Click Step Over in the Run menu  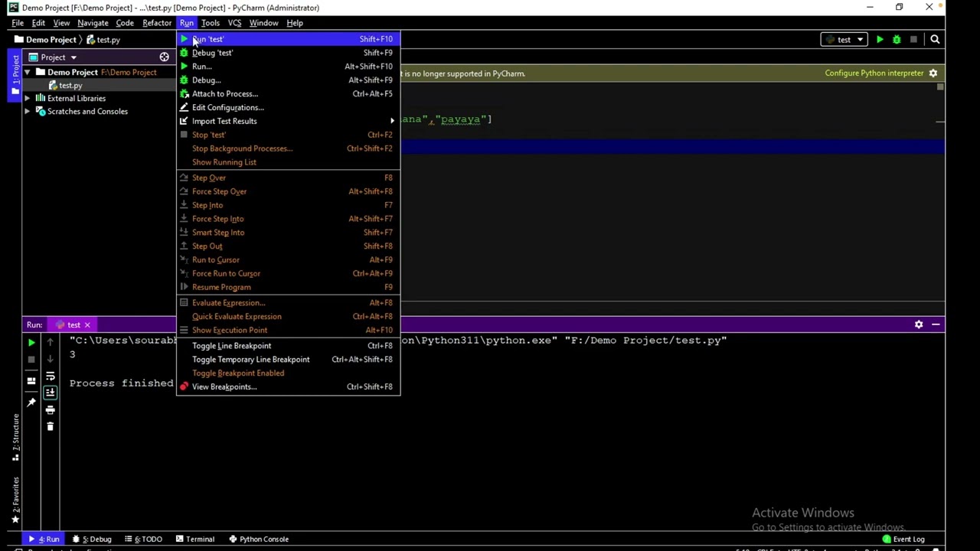coord(288,178)
